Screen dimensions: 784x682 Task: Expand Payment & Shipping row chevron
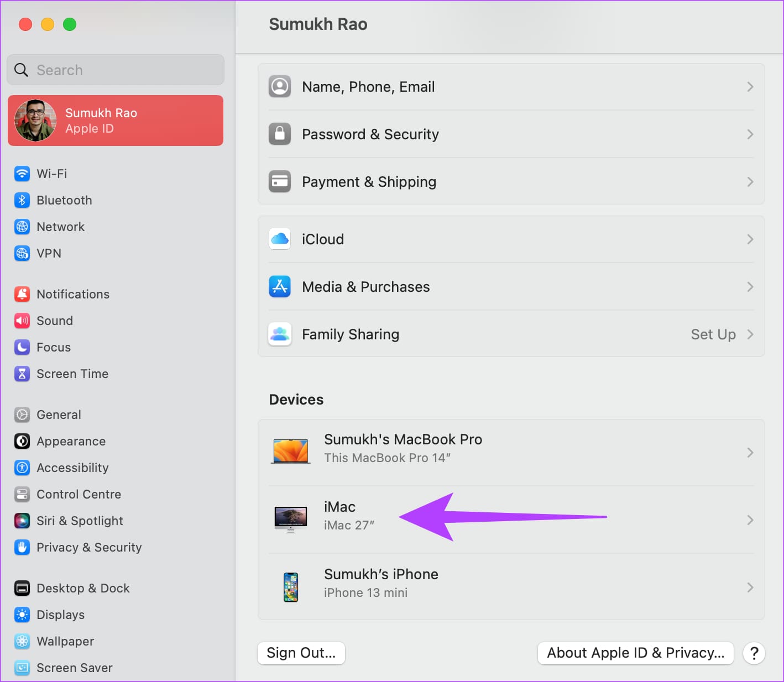(750, 182)
